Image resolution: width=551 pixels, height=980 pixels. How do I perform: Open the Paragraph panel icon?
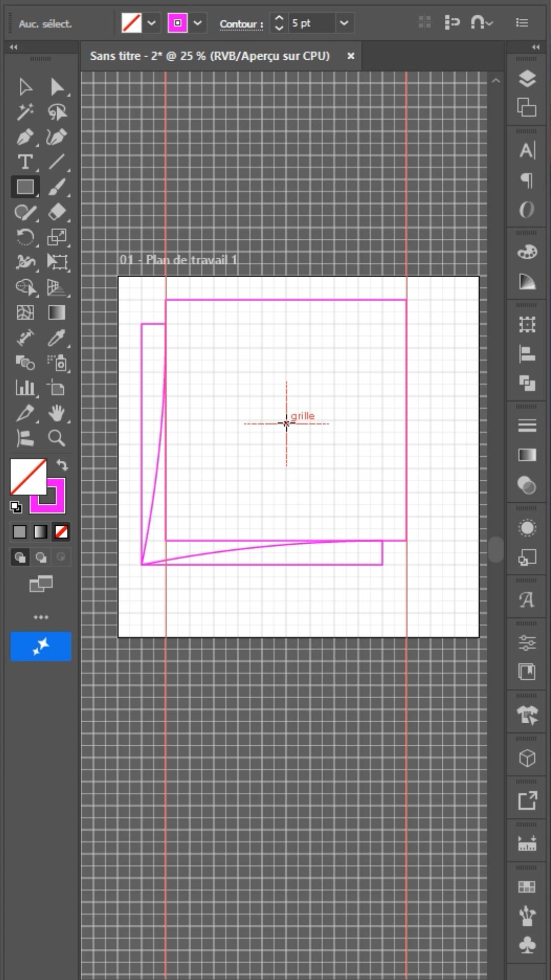[527, 180]
